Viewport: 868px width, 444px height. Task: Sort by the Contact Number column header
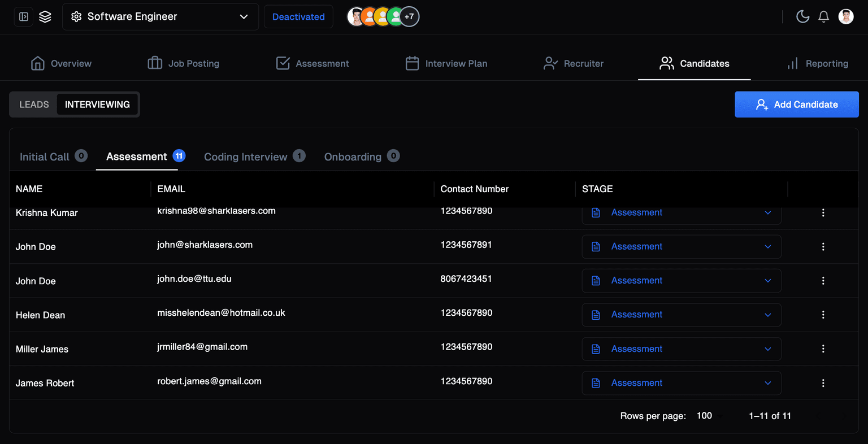[475, 189]
